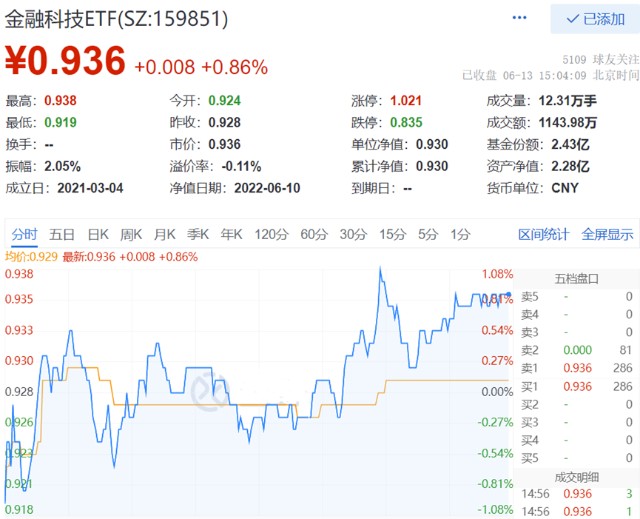Screen dimensions: 640x519
Task: Choose the 15分 interval tab
Action: click(392, 235)
